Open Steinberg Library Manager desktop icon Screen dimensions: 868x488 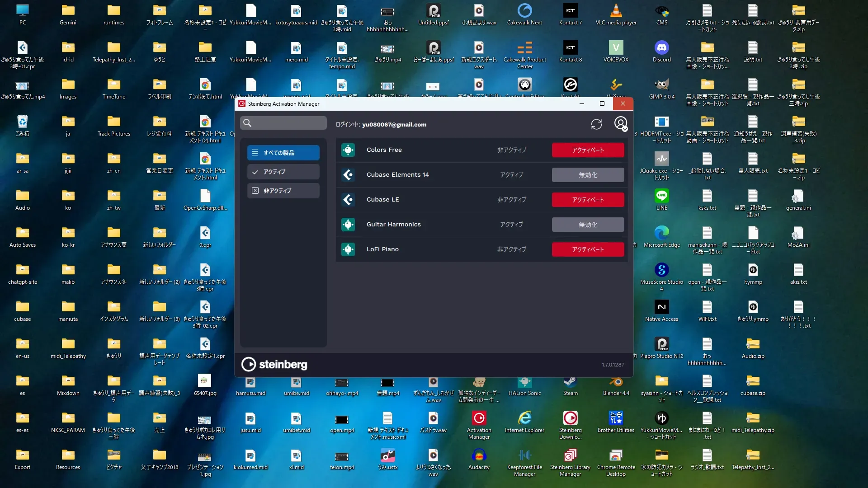[570, 455]
